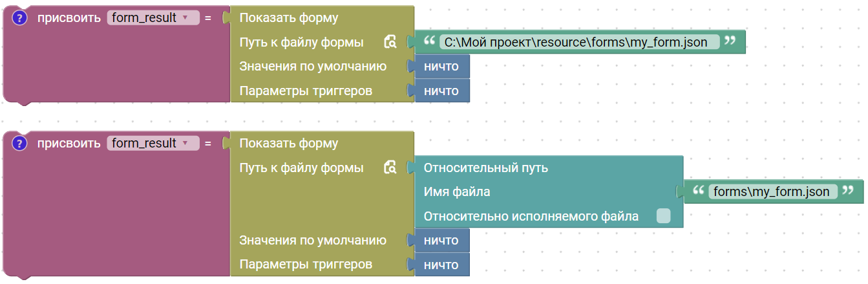This screenshot has height=284, width=868.
Task: Click the file browse icon in the first block
Action: tap(390, 43)
